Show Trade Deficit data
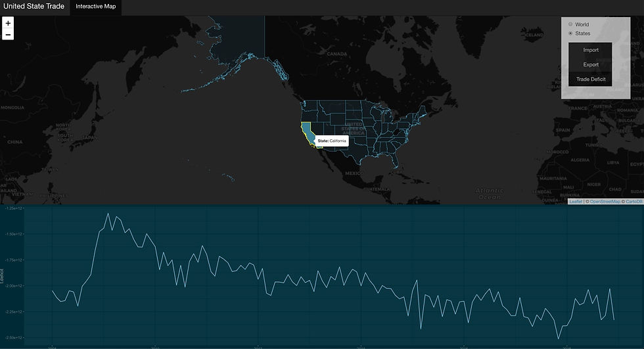644x349 pixels. pos(590,80)
